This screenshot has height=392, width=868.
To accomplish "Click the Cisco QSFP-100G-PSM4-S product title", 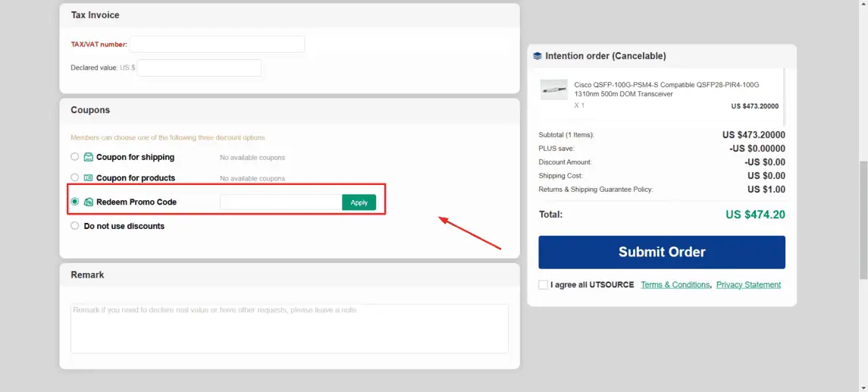I will 666,89.
